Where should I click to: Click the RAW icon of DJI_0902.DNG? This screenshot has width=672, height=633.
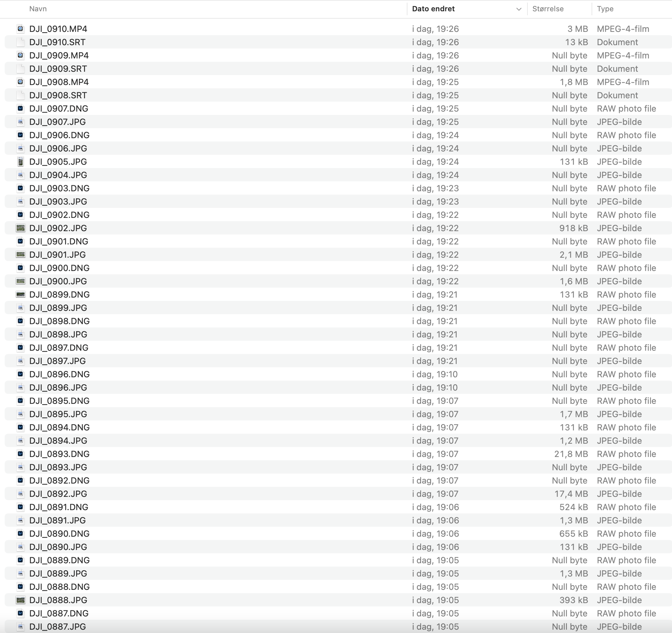[x=21, y=215]
